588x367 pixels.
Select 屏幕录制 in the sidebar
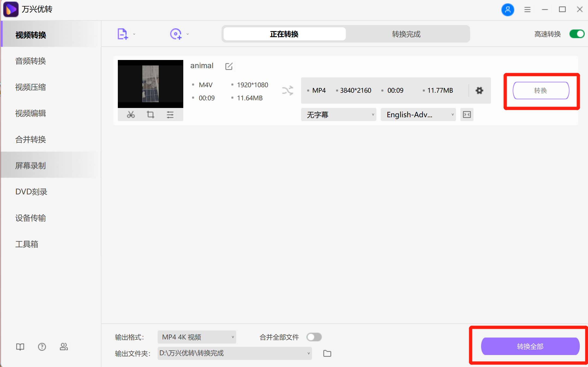coord(30,165)
